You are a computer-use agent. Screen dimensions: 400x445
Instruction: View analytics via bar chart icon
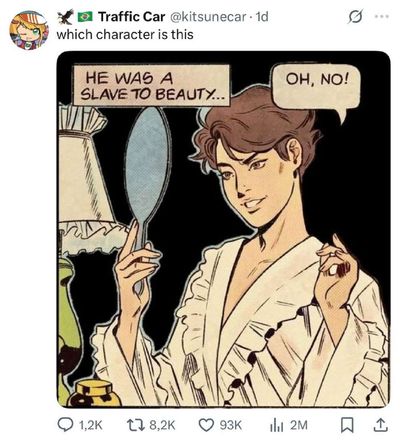click(277, 425)
